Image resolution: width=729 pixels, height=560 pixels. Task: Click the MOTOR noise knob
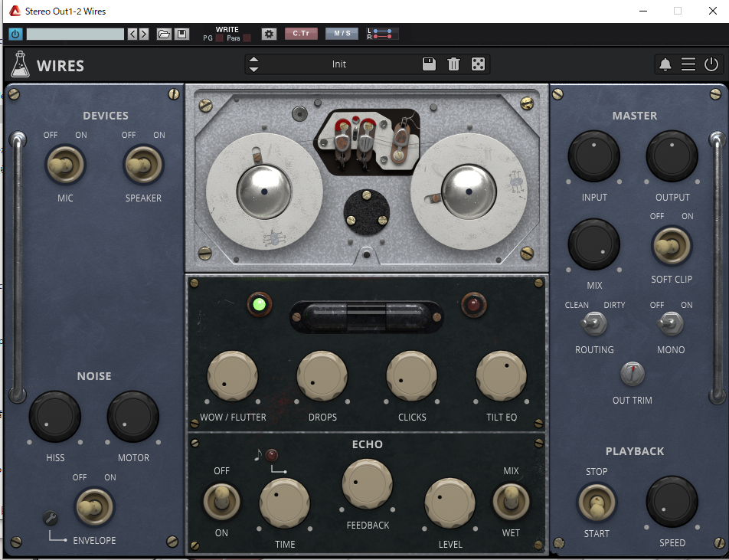(133, 416)
